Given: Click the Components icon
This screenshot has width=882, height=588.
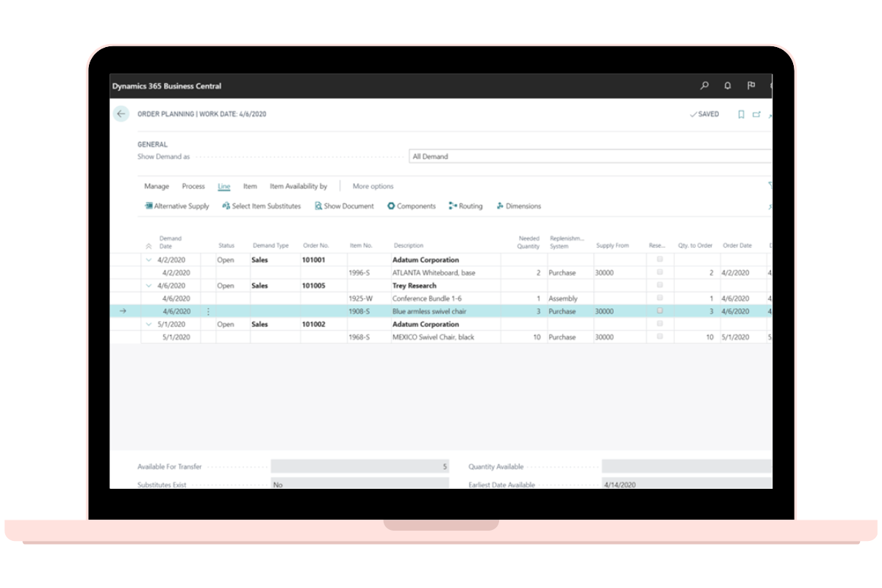Looking at the screenshot, I should pos(391,207).
